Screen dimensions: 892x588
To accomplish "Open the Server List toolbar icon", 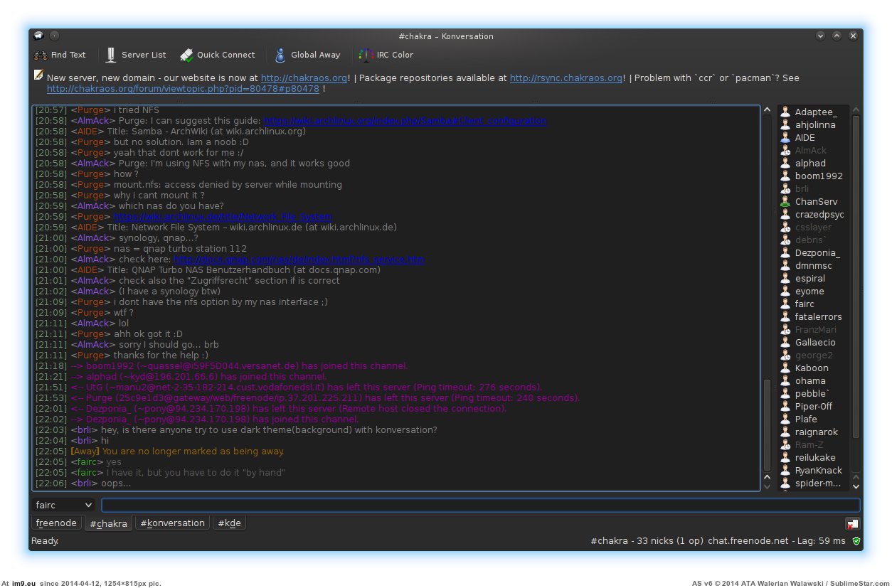I will pyautogui.click(x=111, y=55).
